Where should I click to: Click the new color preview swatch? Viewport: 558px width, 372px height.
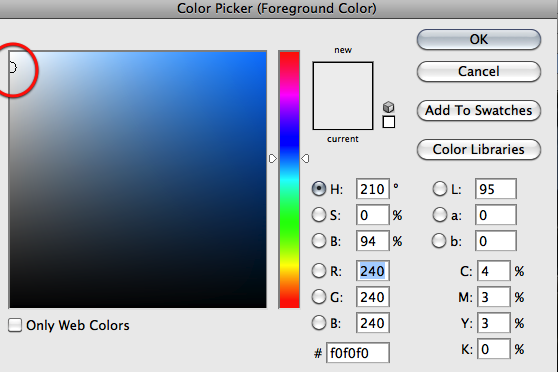(x=343, y=79)
